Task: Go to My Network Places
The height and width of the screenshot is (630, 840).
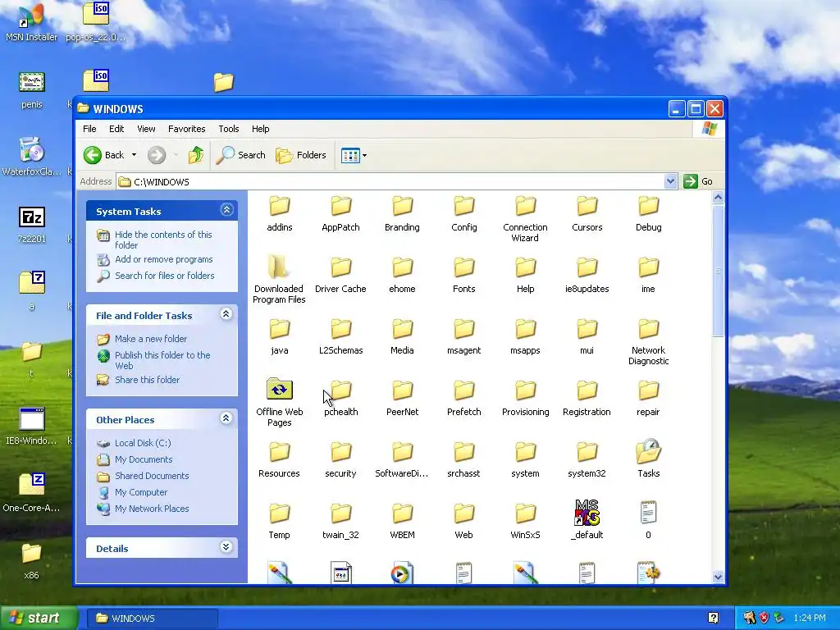Action: [152, 509]
